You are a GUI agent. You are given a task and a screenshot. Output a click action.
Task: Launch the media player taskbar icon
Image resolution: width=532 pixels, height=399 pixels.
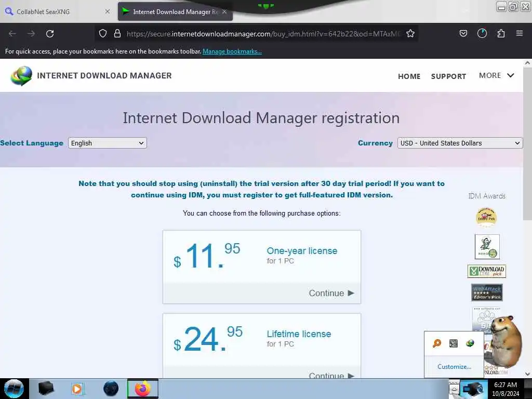click(78, 389)
